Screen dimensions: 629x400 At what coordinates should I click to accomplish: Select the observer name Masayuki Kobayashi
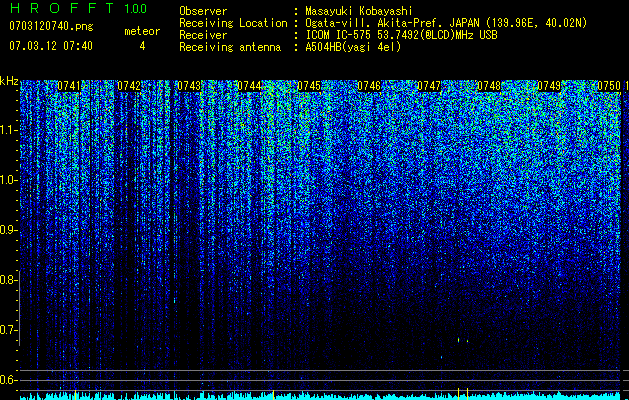click(359, 11)
